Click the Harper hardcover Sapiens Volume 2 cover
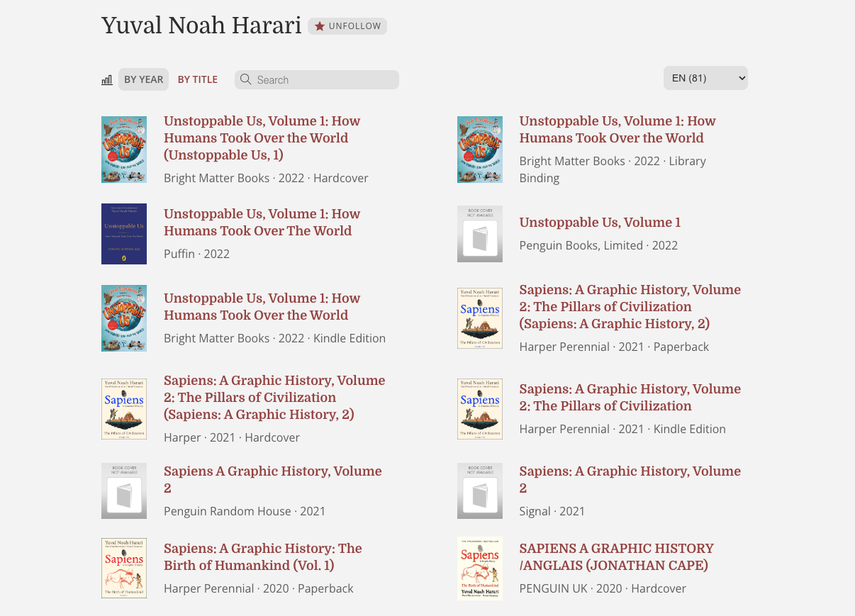The image size is (855, 616). coord(124,409)
